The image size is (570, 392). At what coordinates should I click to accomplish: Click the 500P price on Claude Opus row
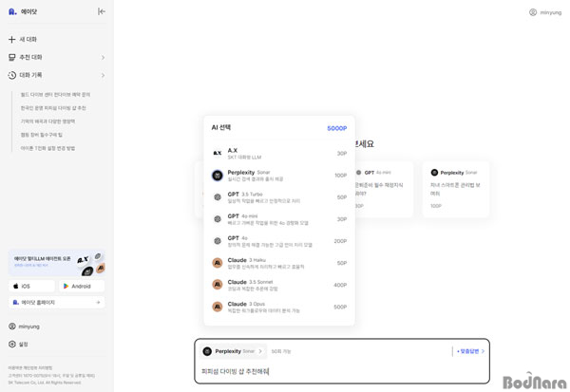340,307
